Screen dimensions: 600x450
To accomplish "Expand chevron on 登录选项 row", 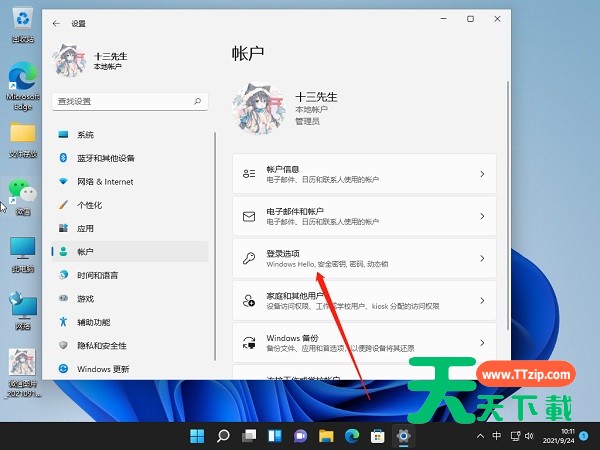I will tap(482, 258).
